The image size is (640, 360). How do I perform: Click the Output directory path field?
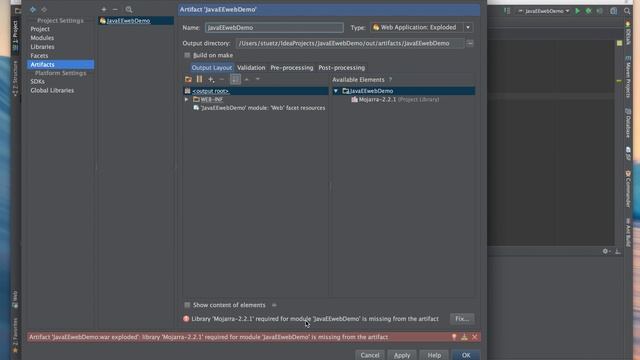tap(349, 43)
